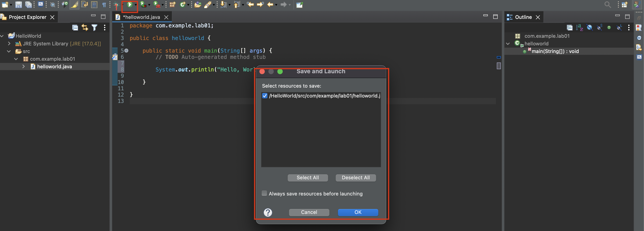Click the Save All toolbar icon

[28, 4]
